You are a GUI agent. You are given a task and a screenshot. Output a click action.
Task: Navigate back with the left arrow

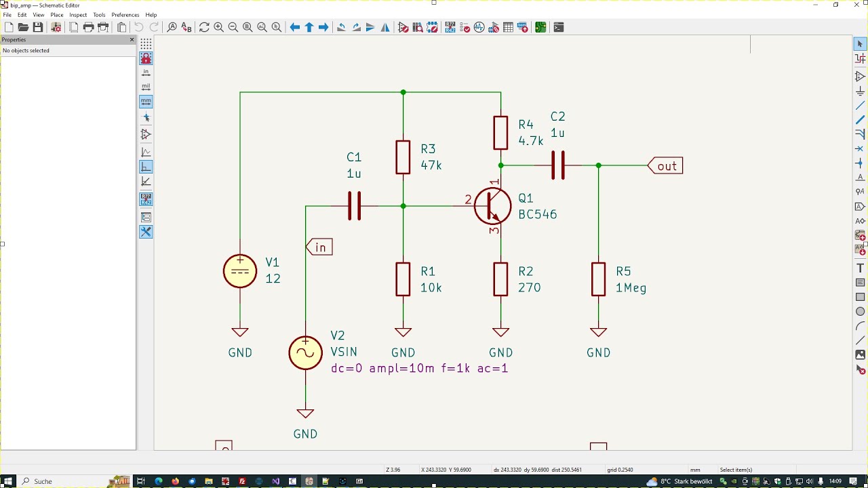click(x=295, y=27)
